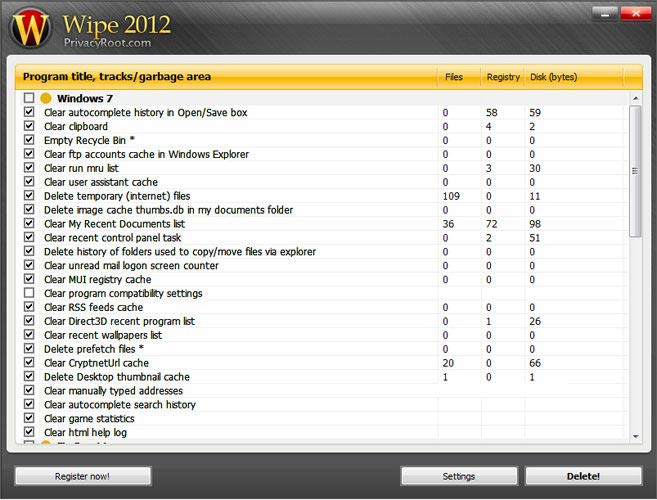The image size is (657, 500).
Task: Toggle Clear Direct3D recent program list checkbox
Action: pos(29,321)
